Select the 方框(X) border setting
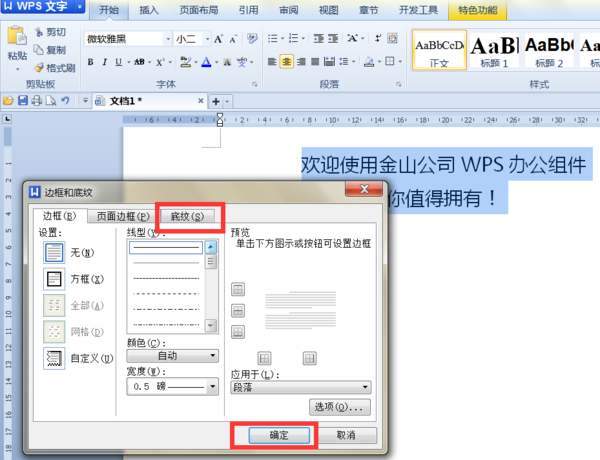 [74, 279]
